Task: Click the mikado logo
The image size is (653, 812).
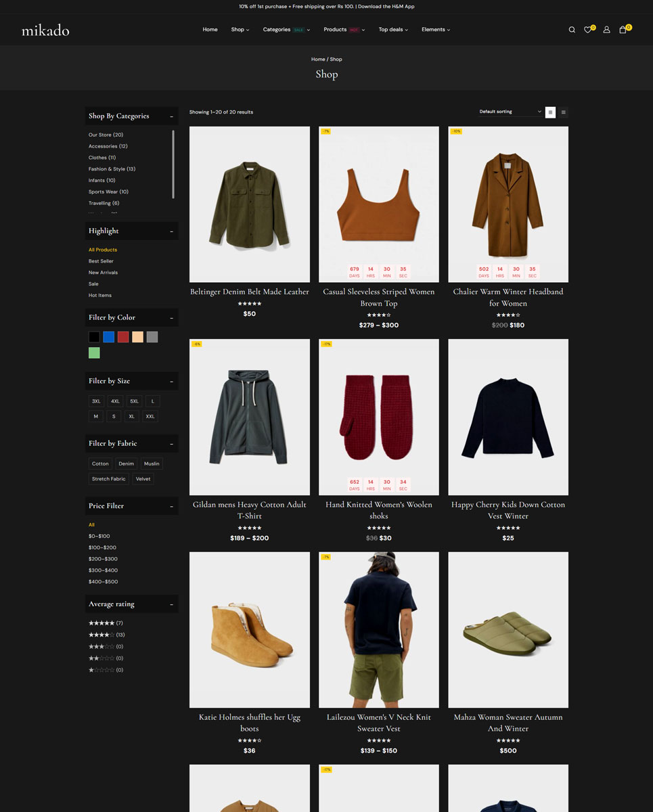Action: [x=45, y=30]
